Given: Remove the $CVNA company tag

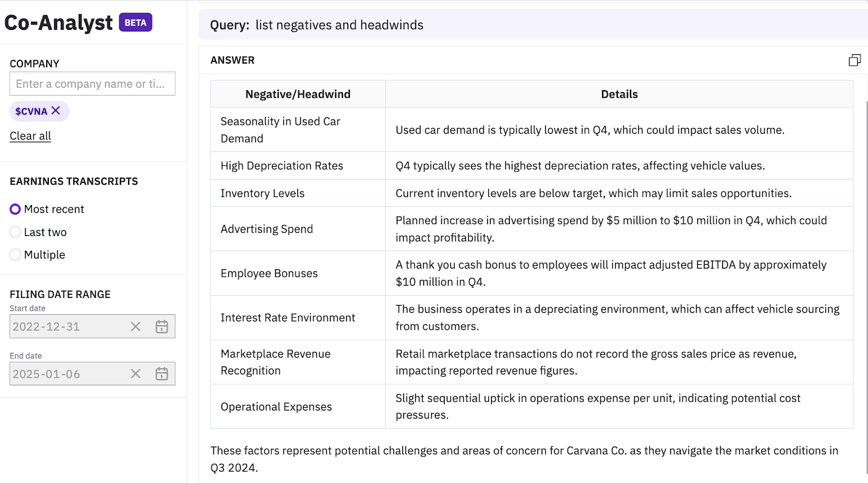Looking at the screenshot, I should tap(55, 111).
